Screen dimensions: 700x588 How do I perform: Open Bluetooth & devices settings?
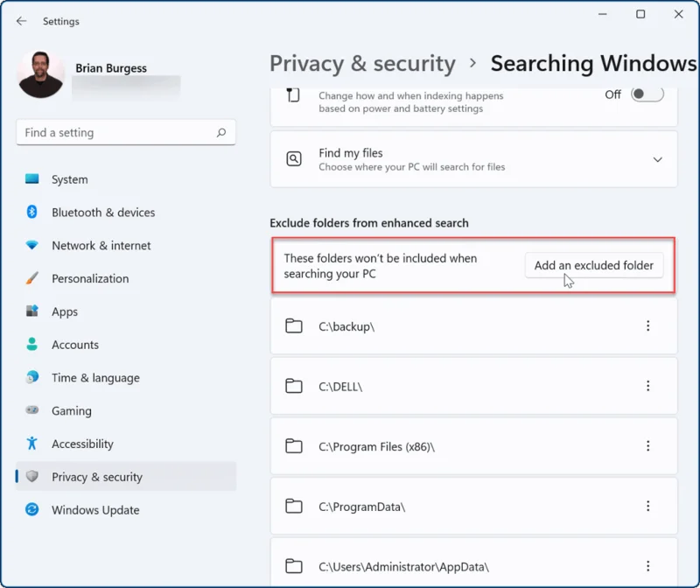pyautogui.click(x=126, y=212)
